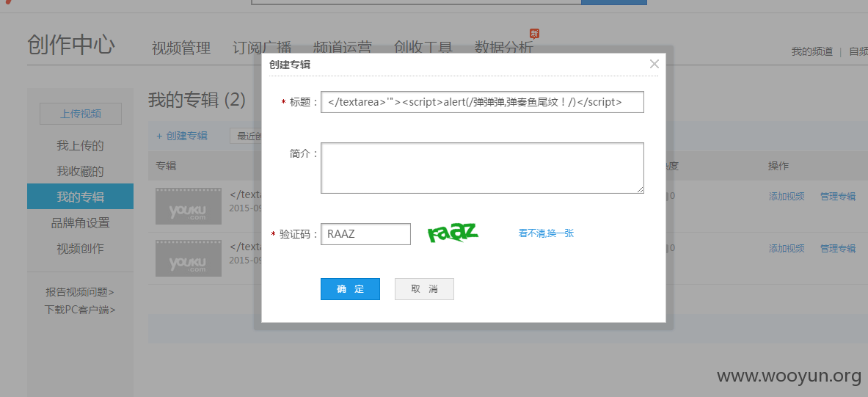Click the first album's youku thumbnail
The width and height of the screenshot is (868, 397).
189,206
